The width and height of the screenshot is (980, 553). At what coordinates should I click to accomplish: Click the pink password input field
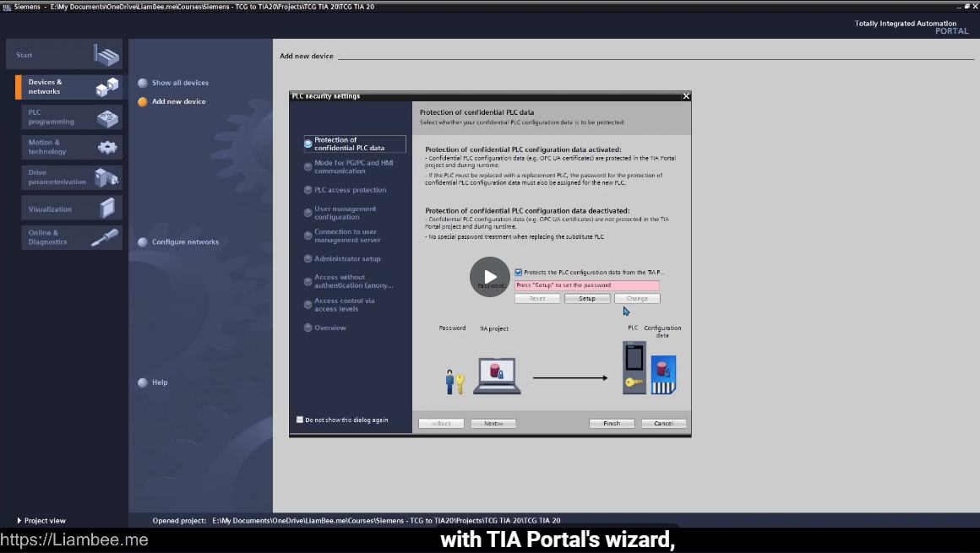click(x=586, y=285)
